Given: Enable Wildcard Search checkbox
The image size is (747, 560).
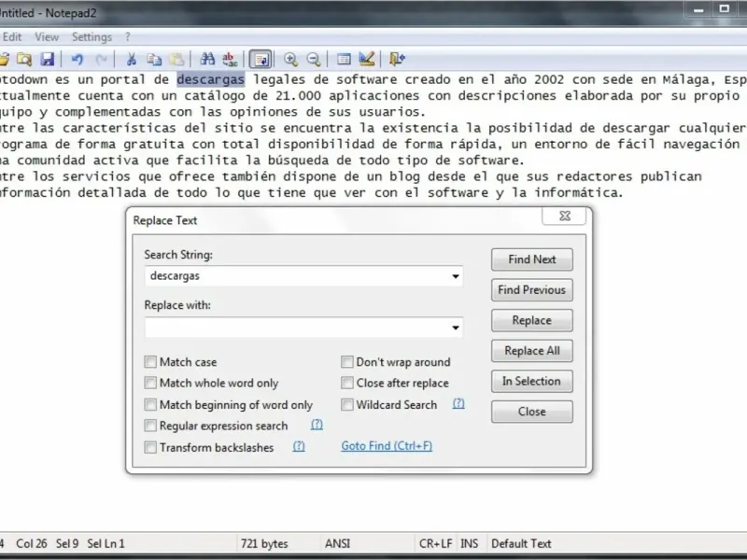Looking at the screenshot, I should point(347,405).
